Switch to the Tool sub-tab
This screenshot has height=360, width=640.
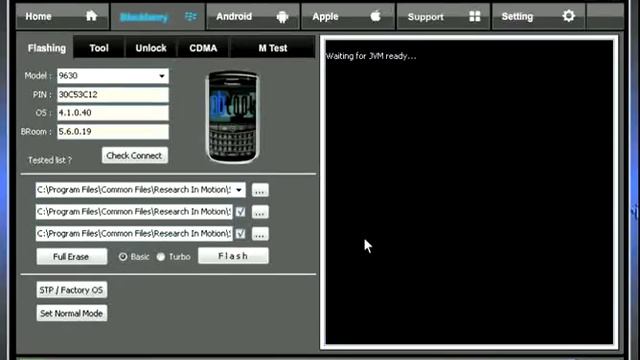click(99, 48)
